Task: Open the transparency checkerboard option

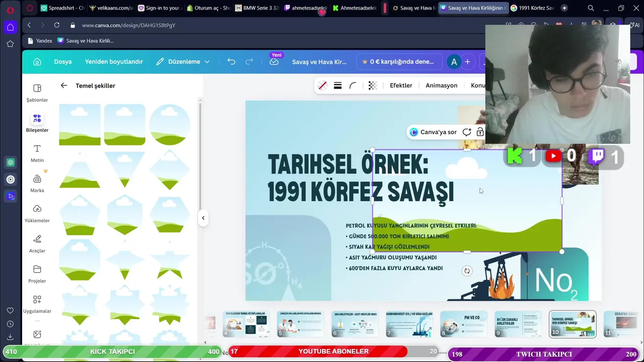Action: coord(373,85)
